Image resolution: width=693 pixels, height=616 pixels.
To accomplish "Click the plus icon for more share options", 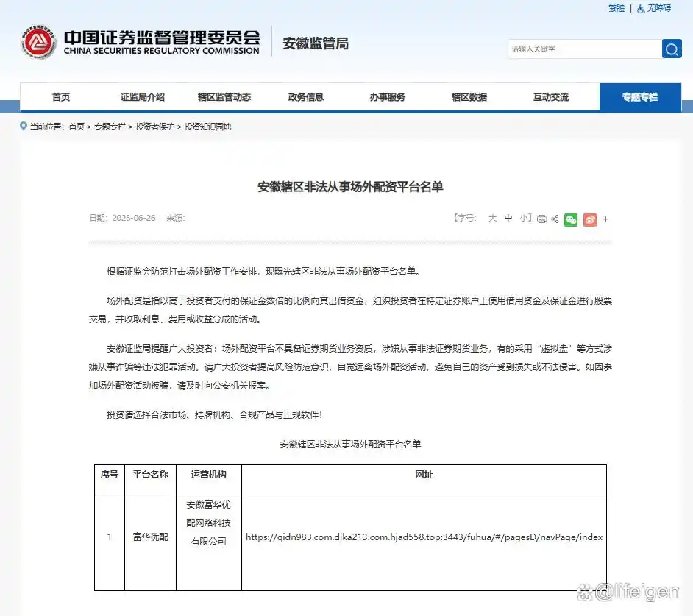I will 606,219.
